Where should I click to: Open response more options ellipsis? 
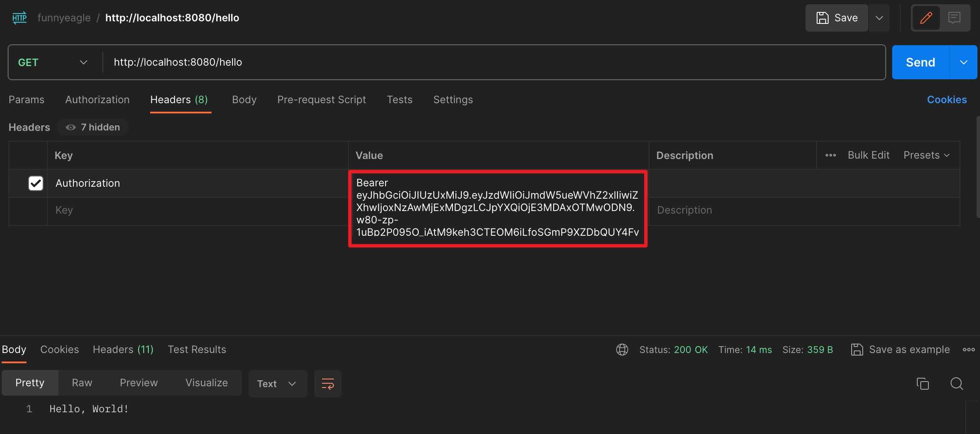[968, 350]
